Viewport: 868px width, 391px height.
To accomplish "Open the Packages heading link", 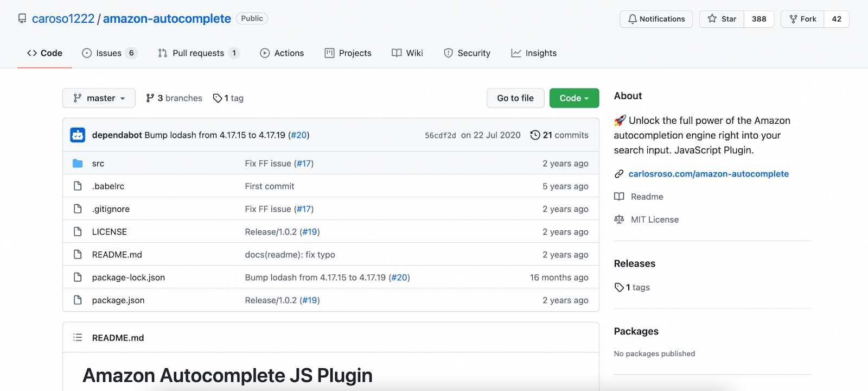I will click(636, 331).
